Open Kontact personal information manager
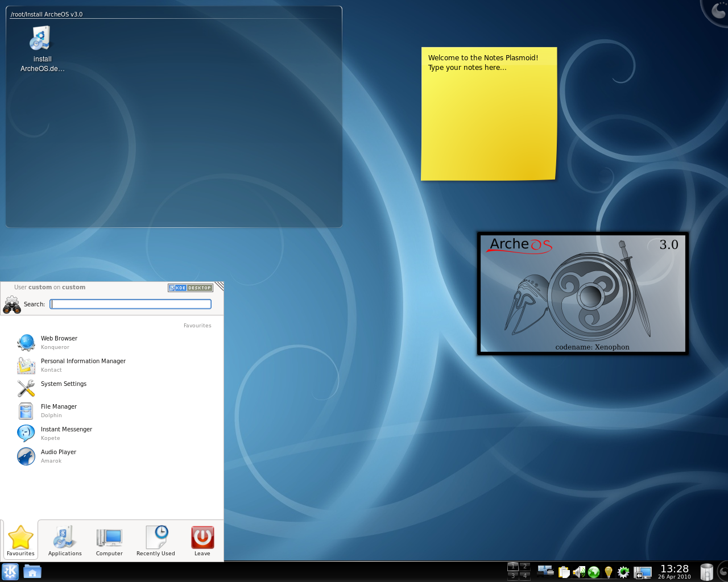The width and height of the screenshot is (728, 582). (x=83, y=365)
